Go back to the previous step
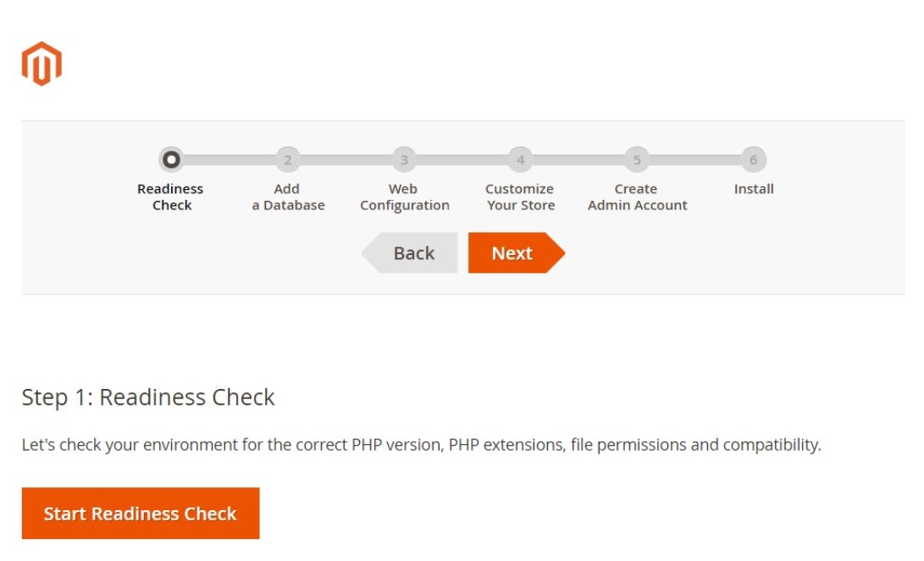This screenshot has height=561, width=924. 410,253
